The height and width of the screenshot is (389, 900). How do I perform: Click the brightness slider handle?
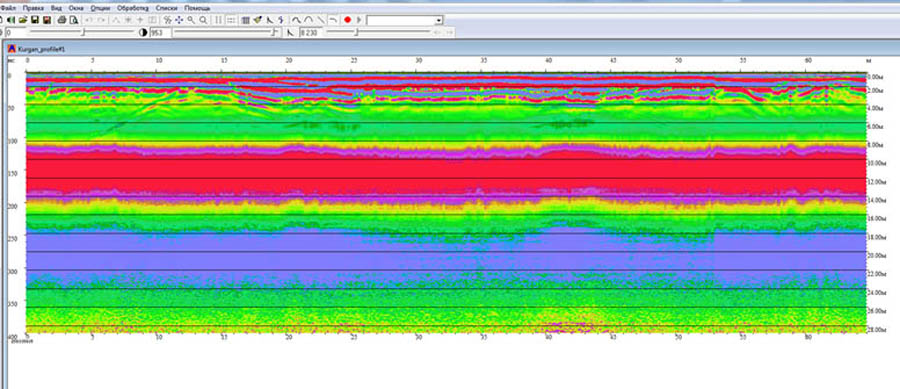tap(83, 32)
